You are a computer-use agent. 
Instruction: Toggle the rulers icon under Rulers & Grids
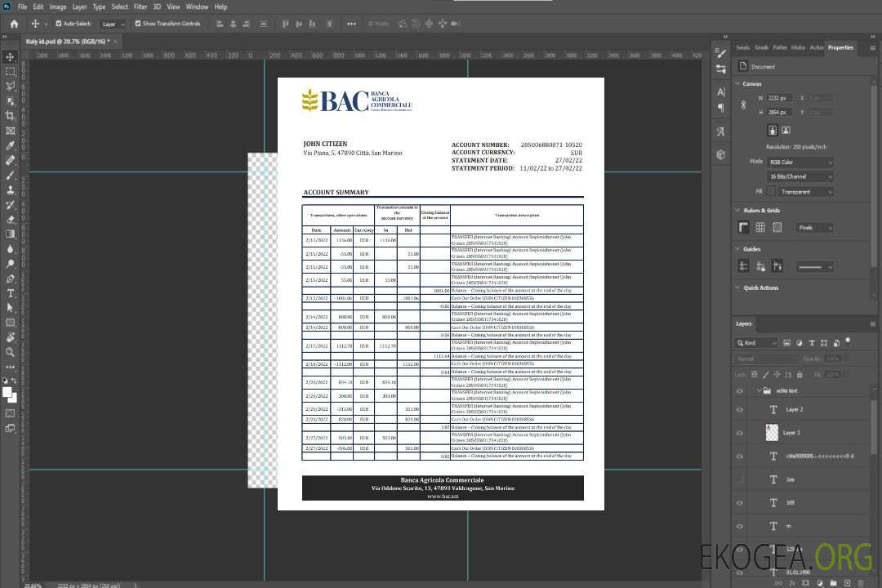click(744, 227)
